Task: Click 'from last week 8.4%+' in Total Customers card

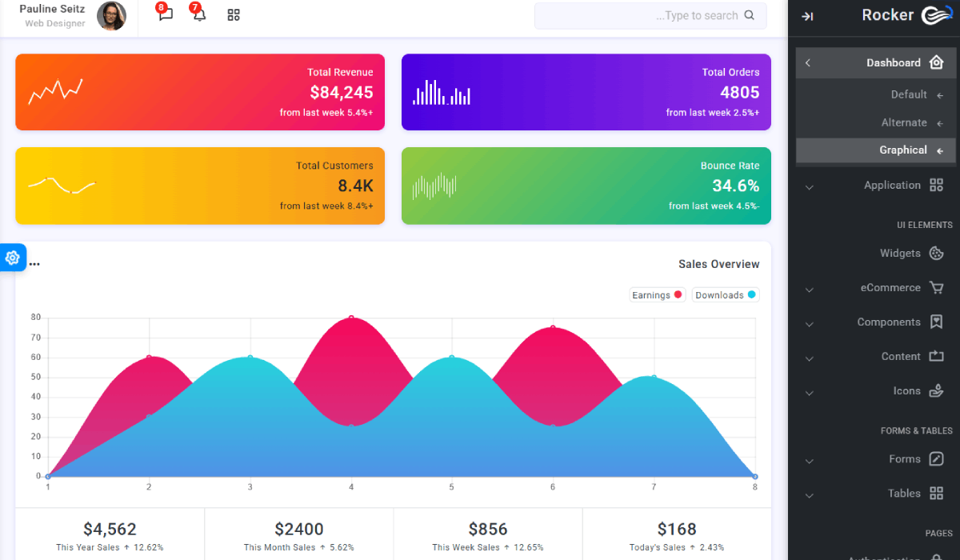Action: click(x=326, y=206)
